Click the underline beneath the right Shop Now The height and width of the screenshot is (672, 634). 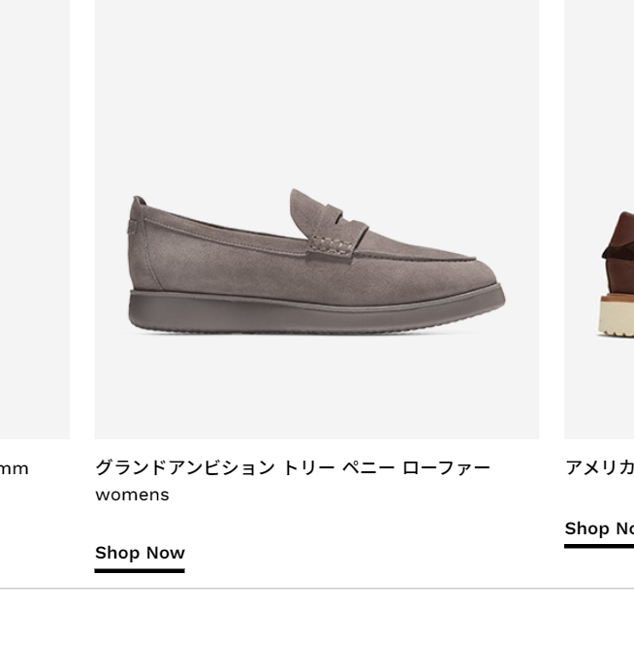(599, 546)
